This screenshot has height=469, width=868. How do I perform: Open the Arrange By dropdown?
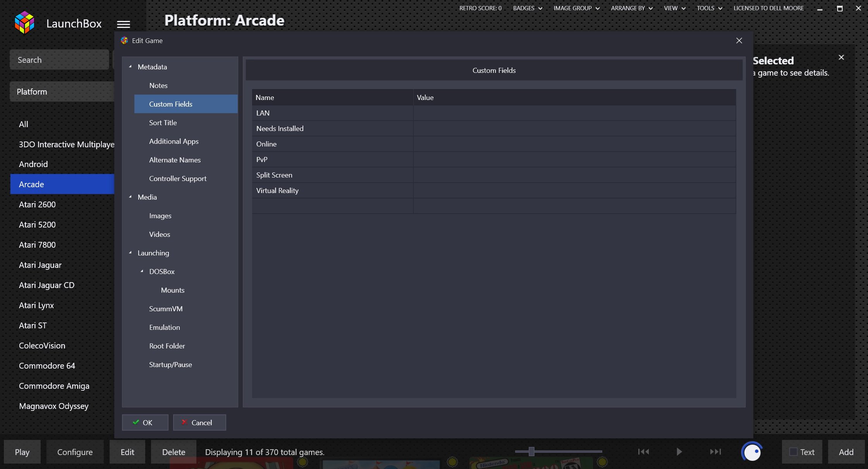point(632,8)
